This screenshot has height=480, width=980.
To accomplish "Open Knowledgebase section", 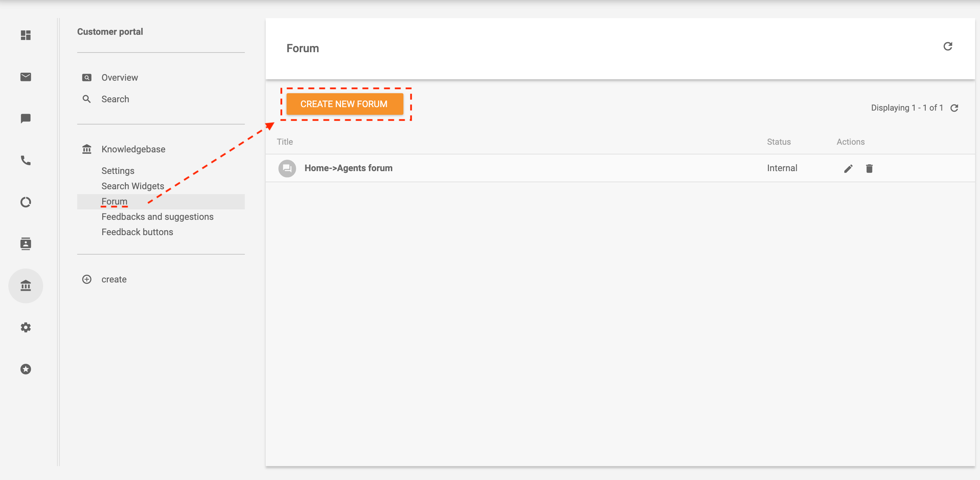I will pos(133,149).
